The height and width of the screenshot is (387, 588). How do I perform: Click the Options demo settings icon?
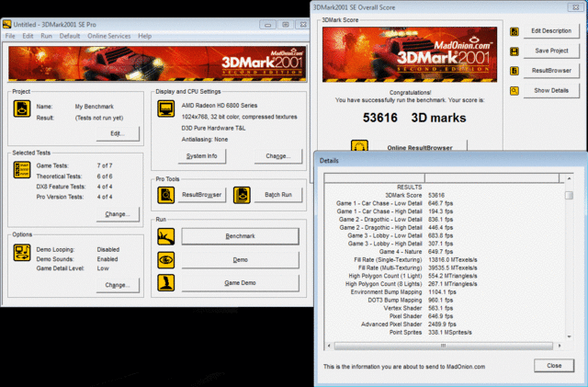(x=22, y=252)
